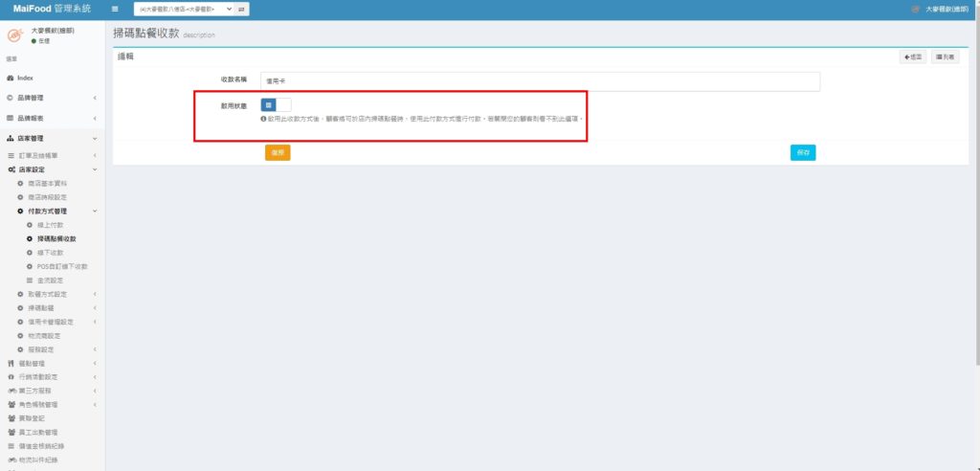
Task: Click the 收款名稱 text input field
Action: coord(540,81)
